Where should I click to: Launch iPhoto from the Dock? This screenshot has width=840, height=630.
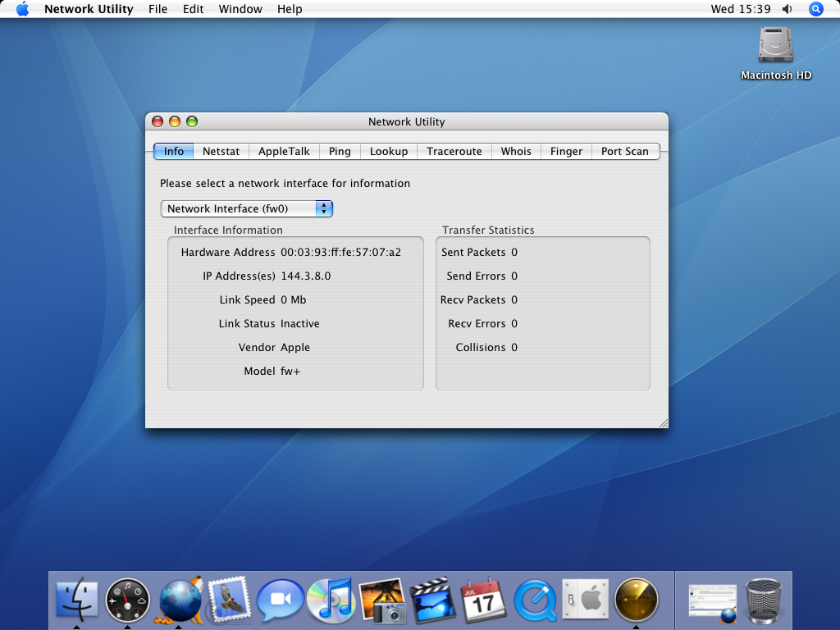(x=382, y=600)
